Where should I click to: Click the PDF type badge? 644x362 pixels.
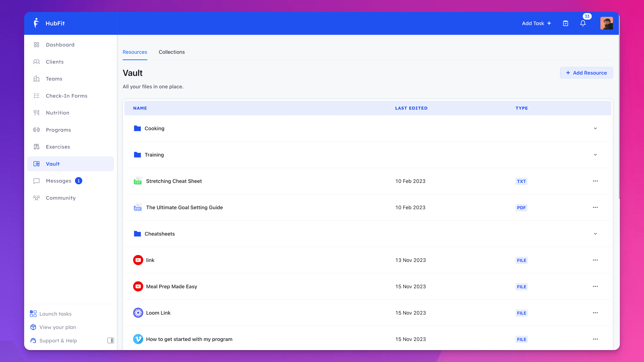tap(521, 208)
